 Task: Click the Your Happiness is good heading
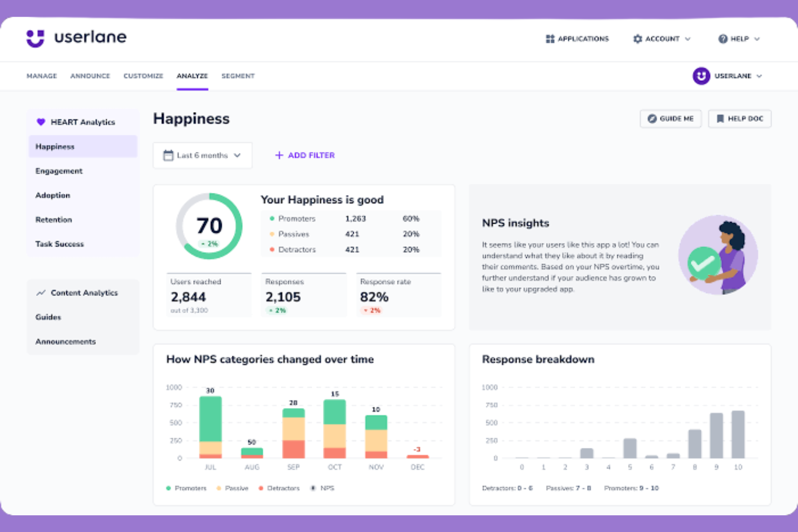click(322, 200)
